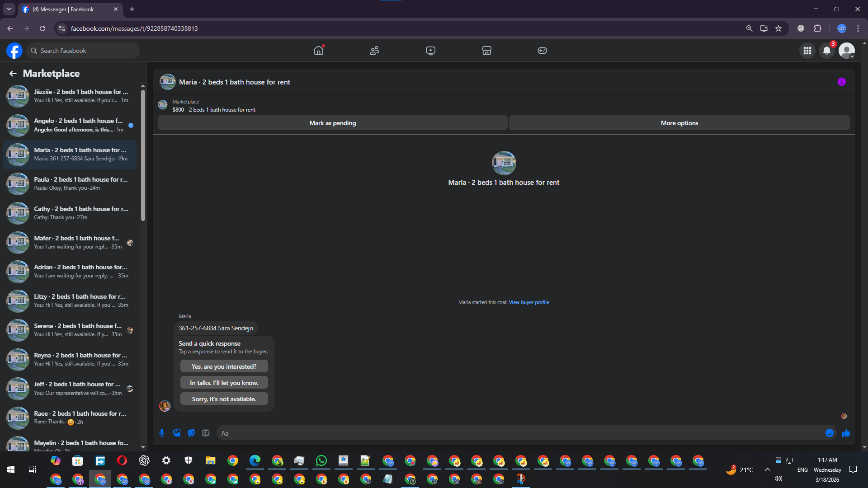Open Chrome three-dot menu
Screen dimensions: 868x488
coord(858,28)
